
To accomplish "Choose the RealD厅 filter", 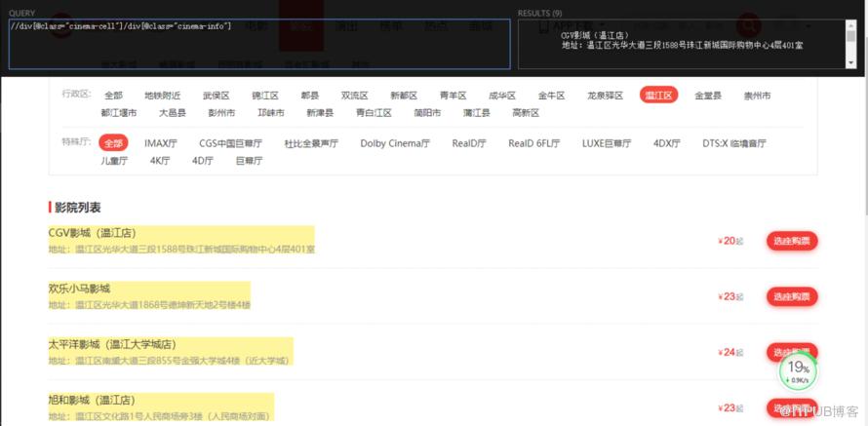I will click(x=469, y=144).
